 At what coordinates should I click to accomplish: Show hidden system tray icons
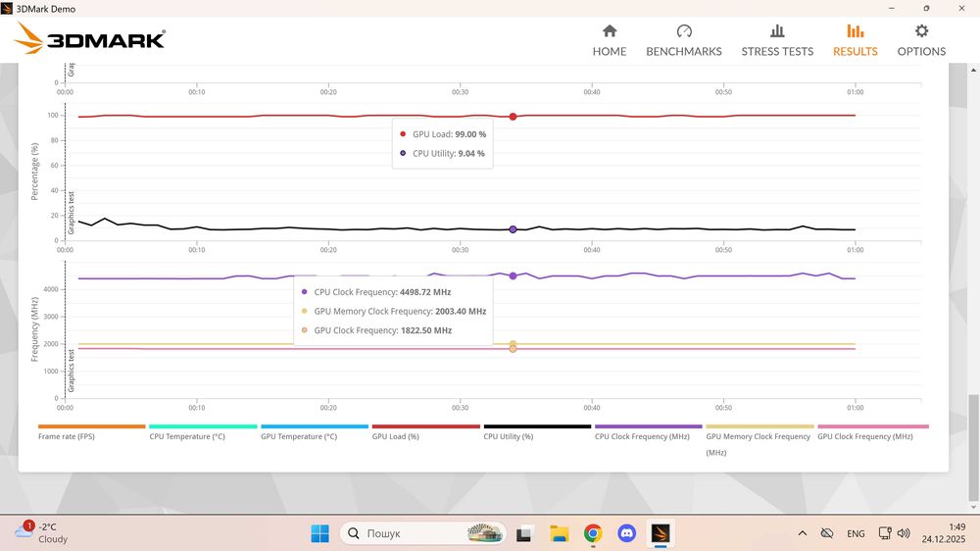pos(803,533)
